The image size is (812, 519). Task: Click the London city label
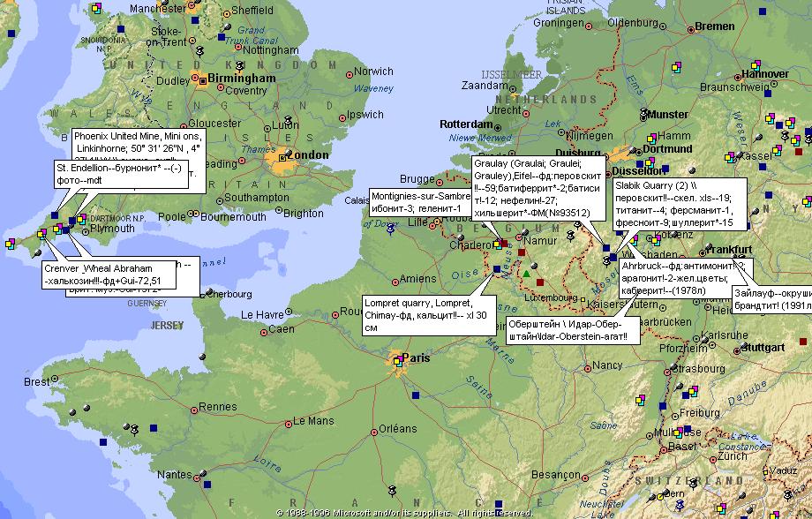pyautogui.click(x=308, y=154)
